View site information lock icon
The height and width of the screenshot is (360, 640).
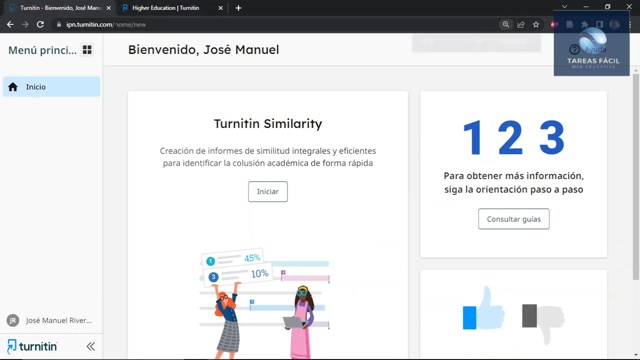point(59,24)
